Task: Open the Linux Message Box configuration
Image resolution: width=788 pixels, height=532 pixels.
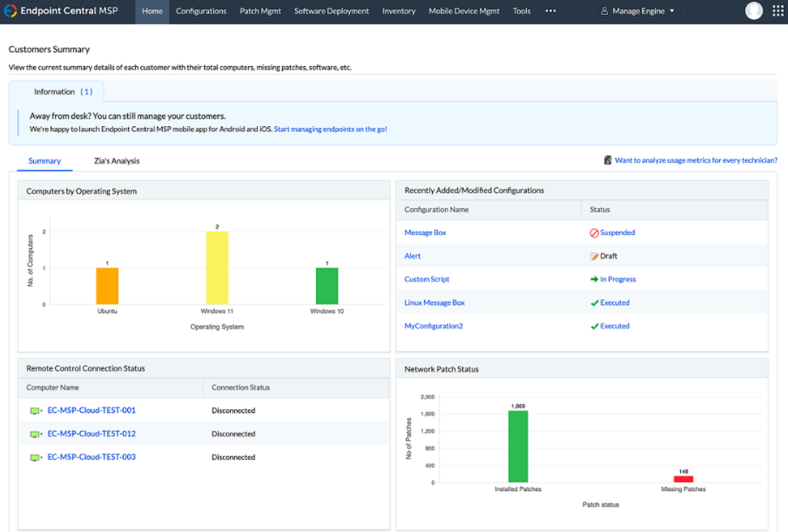Action: click(x=434, y=303)
